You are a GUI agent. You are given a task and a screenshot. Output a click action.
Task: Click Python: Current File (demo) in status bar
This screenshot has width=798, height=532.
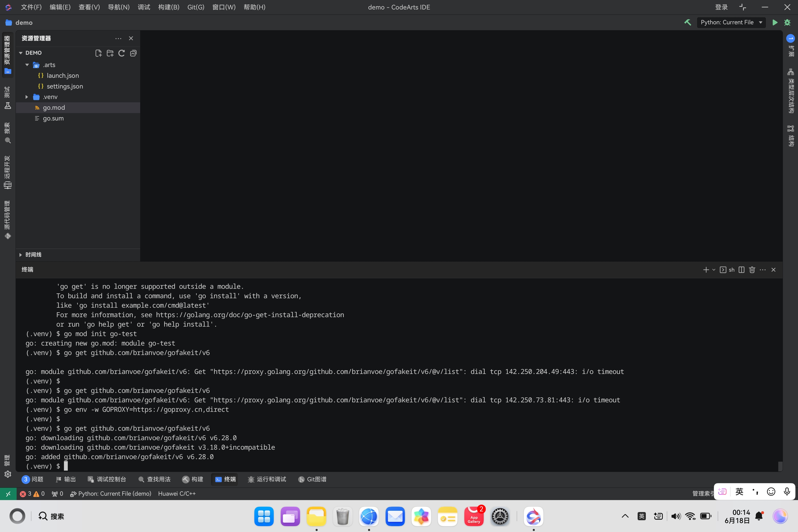(x=110, y=494)
